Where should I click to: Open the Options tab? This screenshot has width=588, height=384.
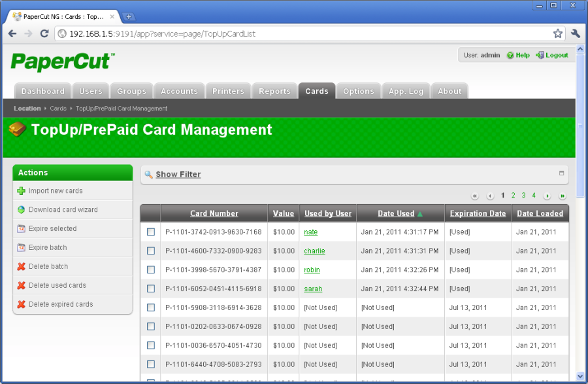pos(359,91)
